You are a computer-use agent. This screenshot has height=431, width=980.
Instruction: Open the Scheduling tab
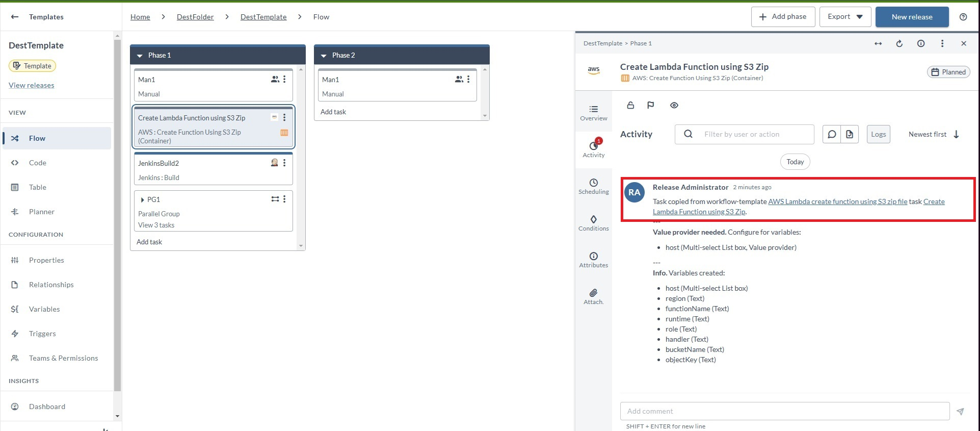pyautogui.click(x=594, y=186)
